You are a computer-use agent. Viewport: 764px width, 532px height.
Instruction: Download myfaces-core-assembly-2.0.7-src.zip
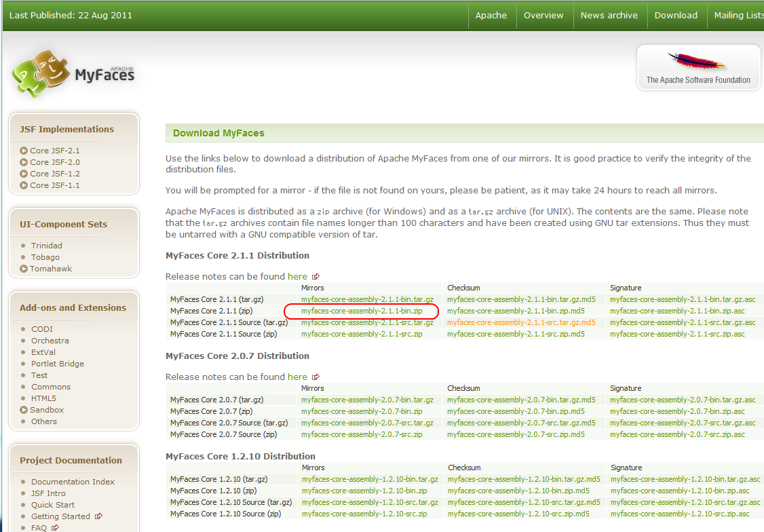[x=362, y=434]
